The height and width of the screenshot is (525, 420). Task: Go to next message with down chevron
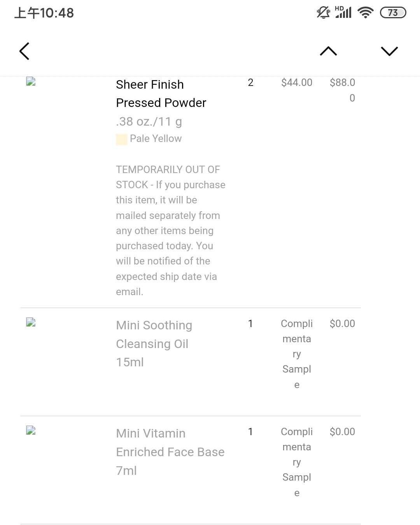pos(389,51)
